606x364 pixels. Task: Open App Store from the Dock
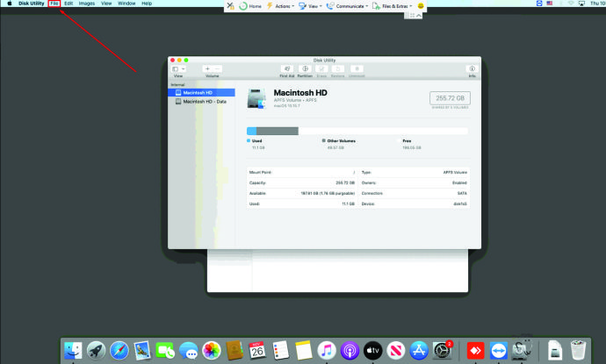pos(419,351)
